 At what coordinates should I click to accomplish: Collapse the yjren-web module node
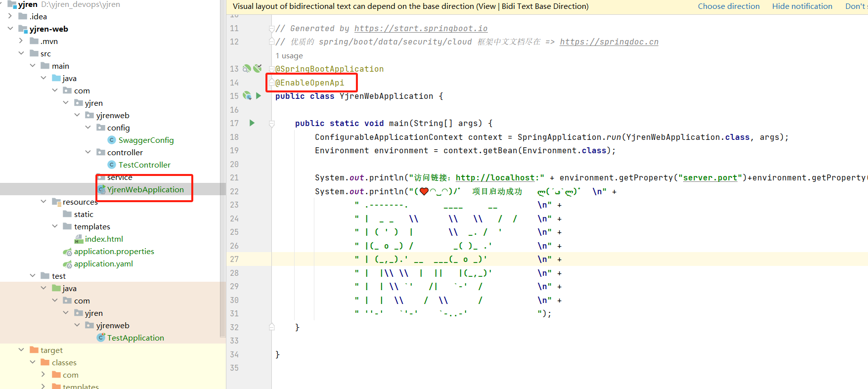[x=10, y=29]
